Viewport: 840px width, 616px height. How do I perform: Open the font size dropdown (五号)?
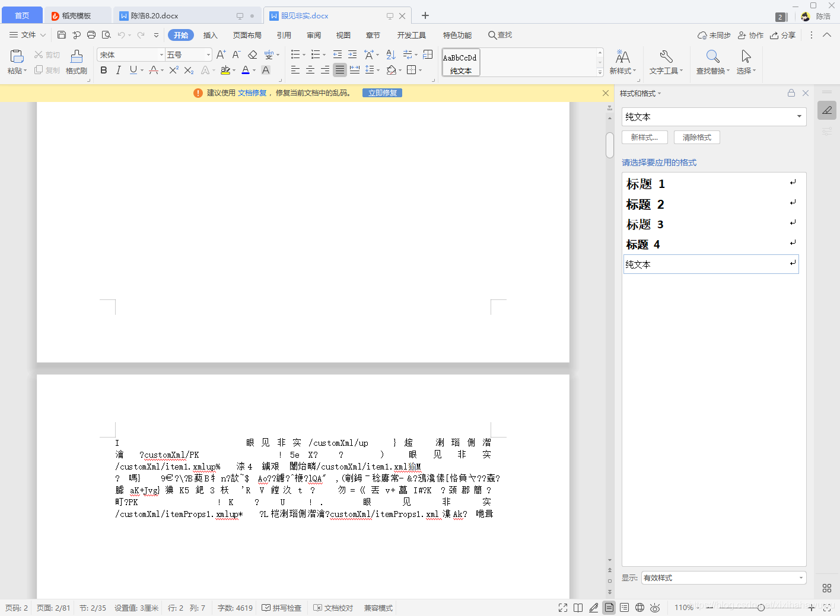tap(208, 55)
